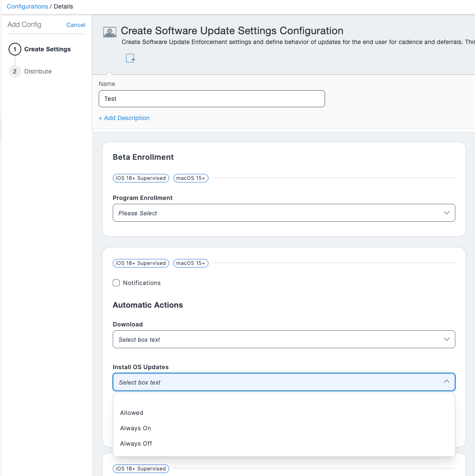Click the Cancel link in Add Config
Viewport: 475px width, 476px height.
(x=76, y=25)
